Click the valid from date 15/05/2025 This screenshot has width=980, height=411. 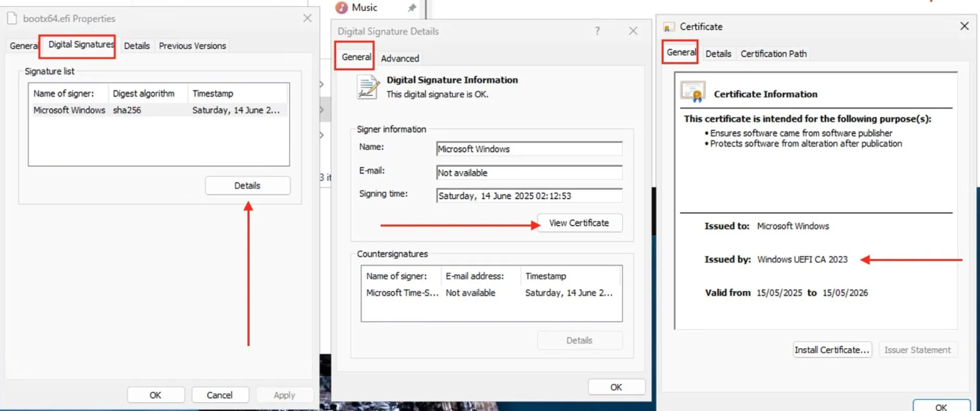[779, 293]
